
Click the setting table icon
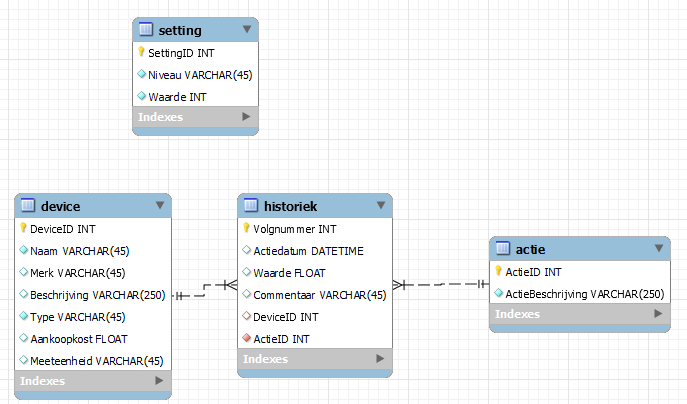click(145, 30)
